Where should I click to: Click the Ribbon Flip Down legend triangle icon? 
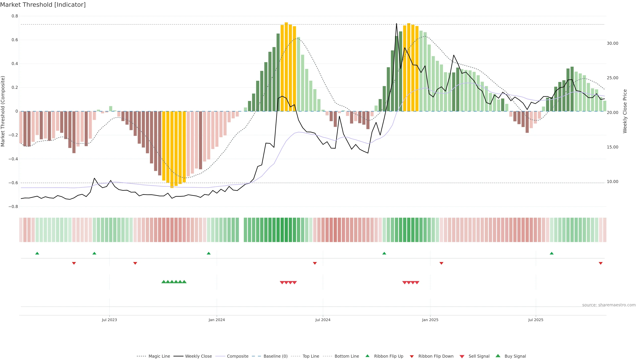pos(412,356)
